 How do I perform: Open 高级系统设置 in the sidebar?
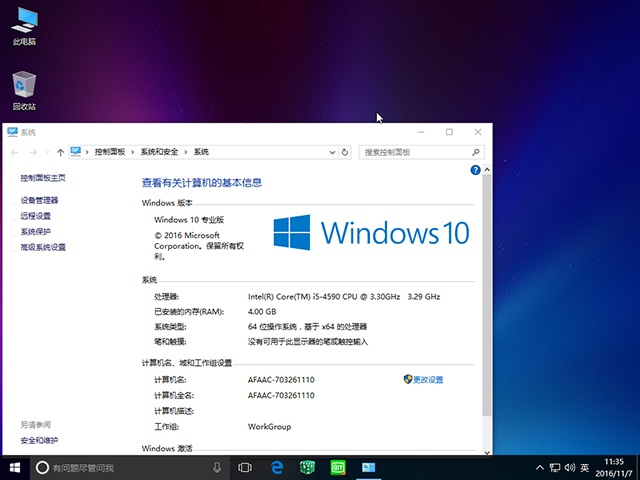click(x=43, y=246)
